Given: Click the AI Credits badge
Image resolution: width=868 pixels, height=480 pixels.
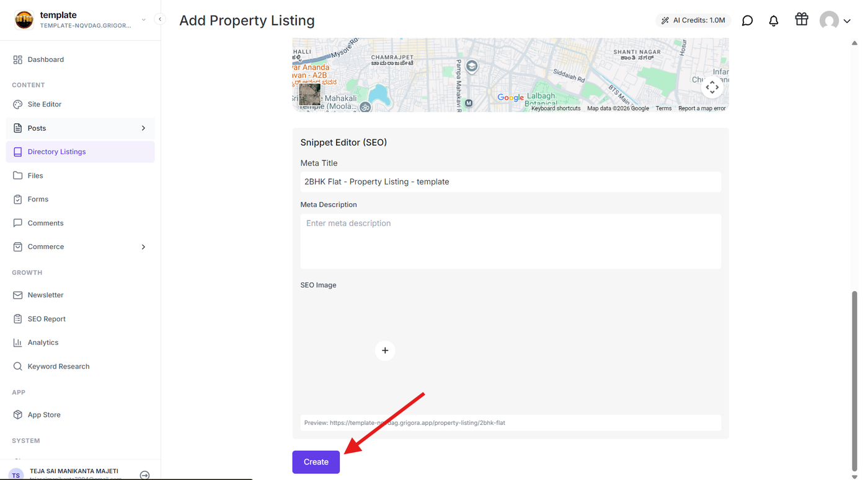Looking at the screenshot, I should point(693,20).
